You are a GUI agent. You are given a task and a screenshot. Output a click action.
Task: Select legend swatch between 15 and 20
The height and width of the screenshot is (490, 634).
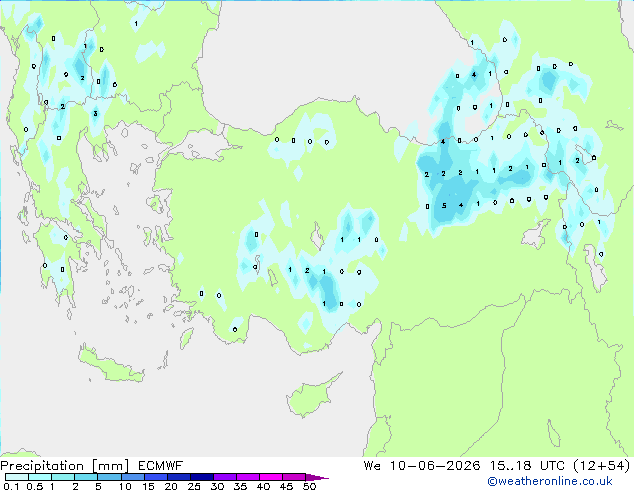coord(155,477)
